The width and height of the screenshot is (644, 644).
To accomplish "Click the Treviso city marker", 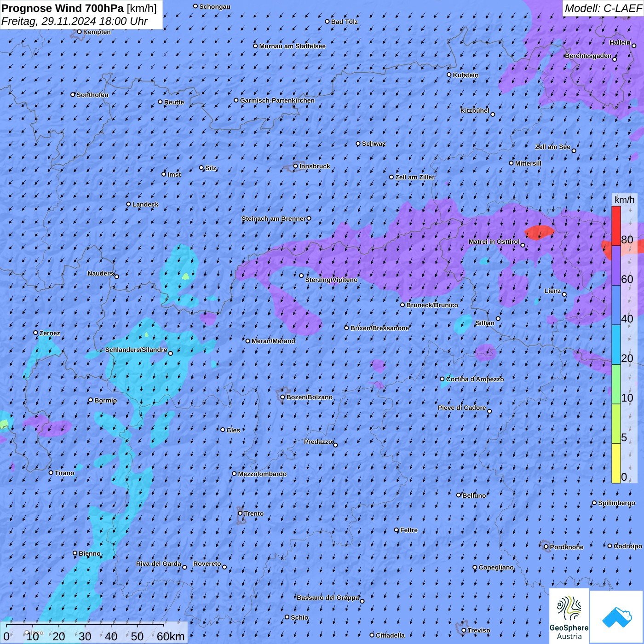I will point(464,630).
